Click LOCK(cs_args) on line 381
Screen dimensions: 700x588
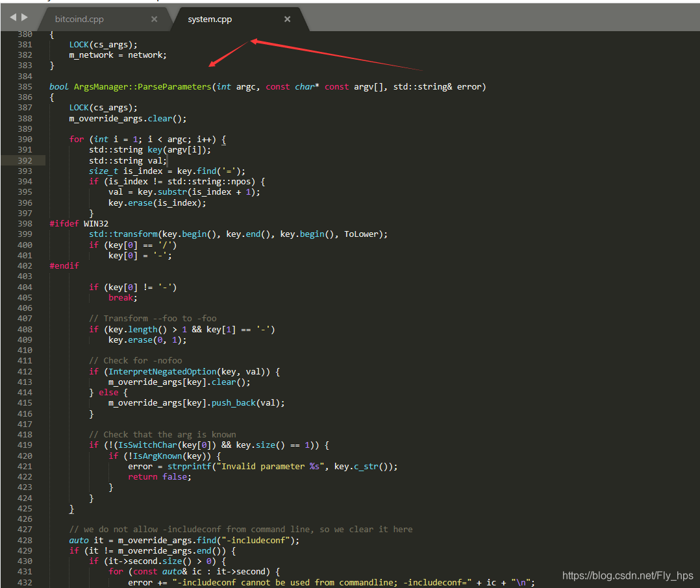[x=103, y=45]
